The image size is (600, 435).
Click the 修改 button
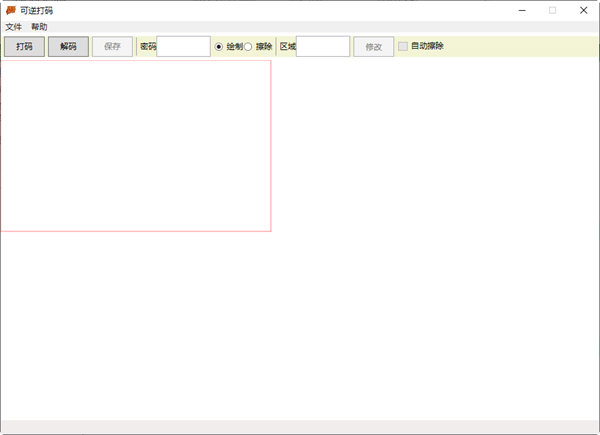click(x=373, y=47)
